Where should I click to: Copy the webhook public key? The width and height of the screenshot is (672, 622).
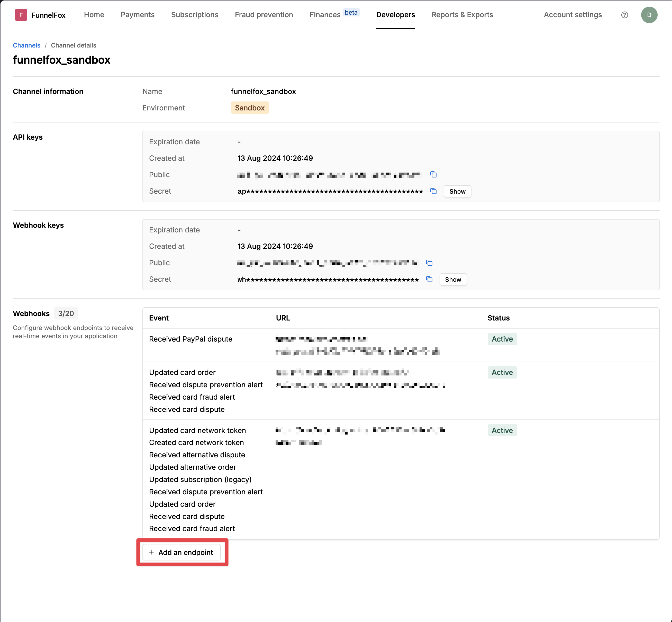click(x=429, y=263)
